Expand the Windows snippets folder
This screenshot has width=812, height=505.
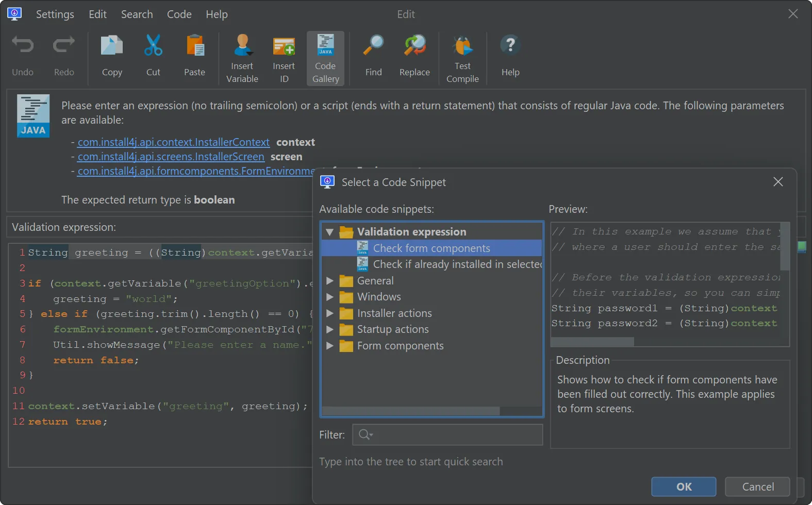point(330,297)
